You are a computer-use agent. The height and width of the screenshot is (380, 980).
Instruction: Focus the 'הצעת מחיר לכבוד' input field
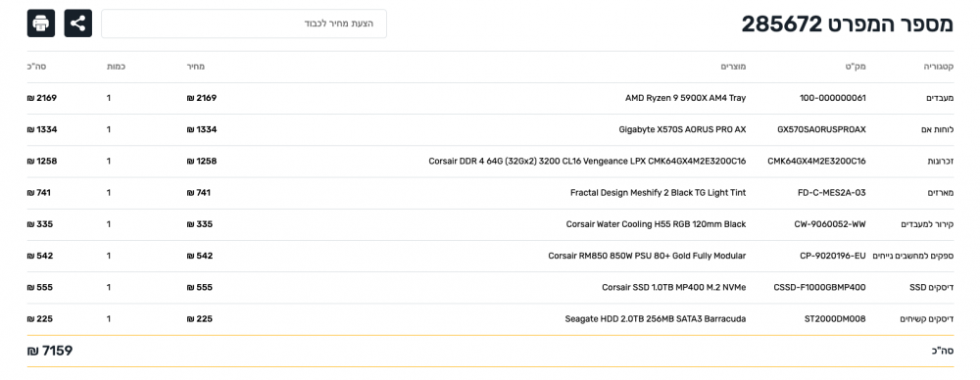click(244, 24)
